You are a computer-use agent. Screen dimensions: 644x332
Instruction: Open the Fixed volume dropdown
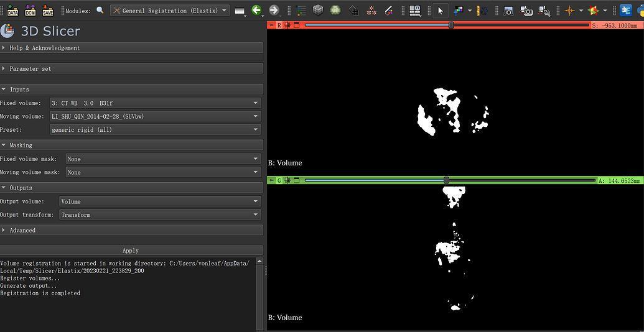[155, 103]
